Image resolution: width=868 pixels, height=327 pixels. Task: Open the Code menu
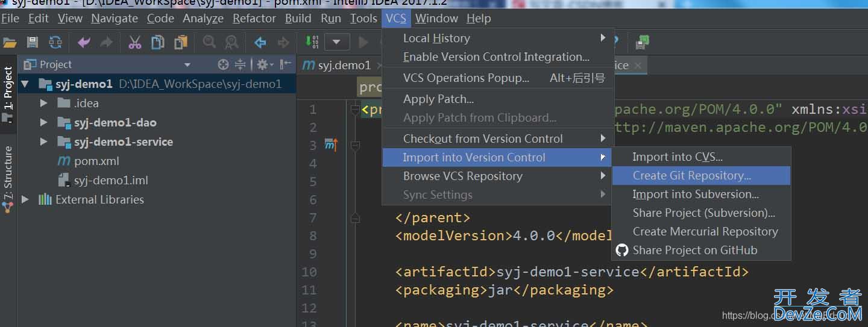[160, 19]
